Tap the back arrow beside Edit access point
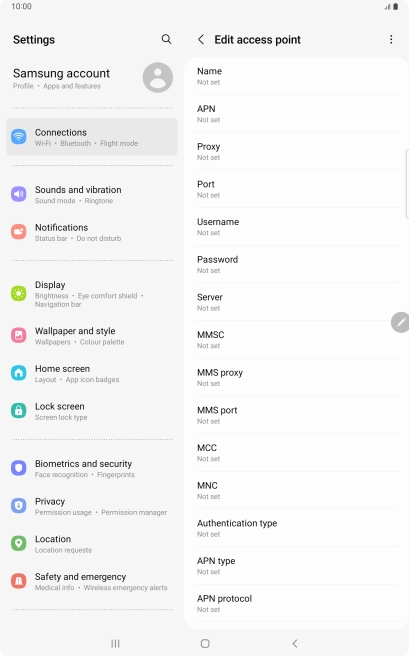The height and width of the screenshot is (656, 409). click(x=201, y=39)
